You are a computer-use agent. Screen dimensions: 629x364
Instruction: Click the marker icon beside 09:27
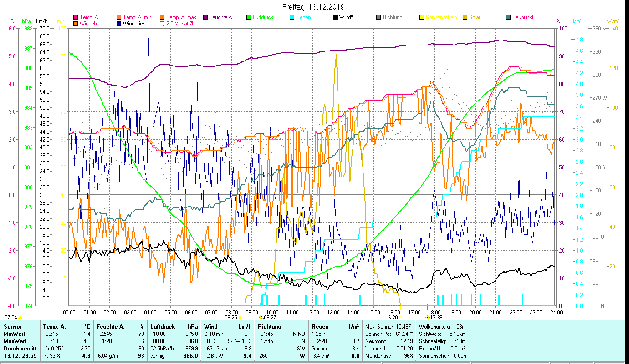click(261, 317)
